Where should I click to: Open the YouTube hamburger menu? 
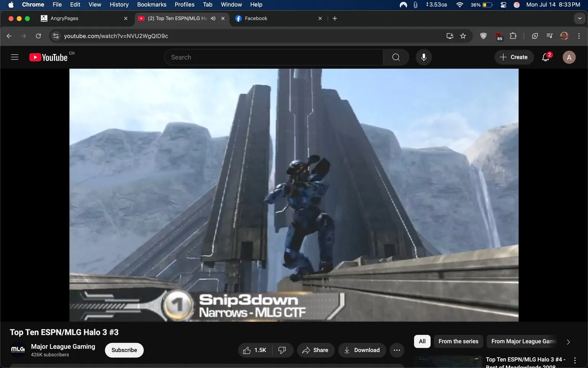15,57
